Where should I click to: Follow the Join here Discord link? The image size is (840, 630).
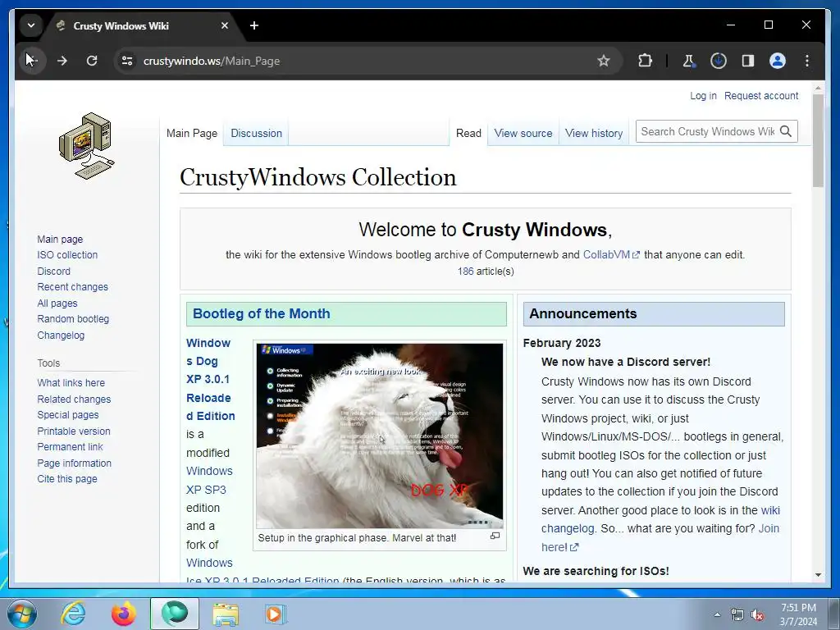pos(660,538)
